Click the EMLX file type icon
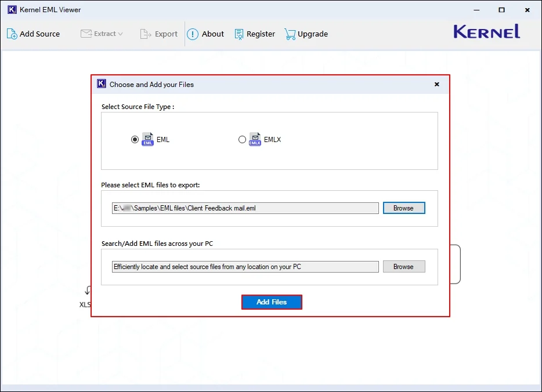542x392 pixels. [255, 140]
